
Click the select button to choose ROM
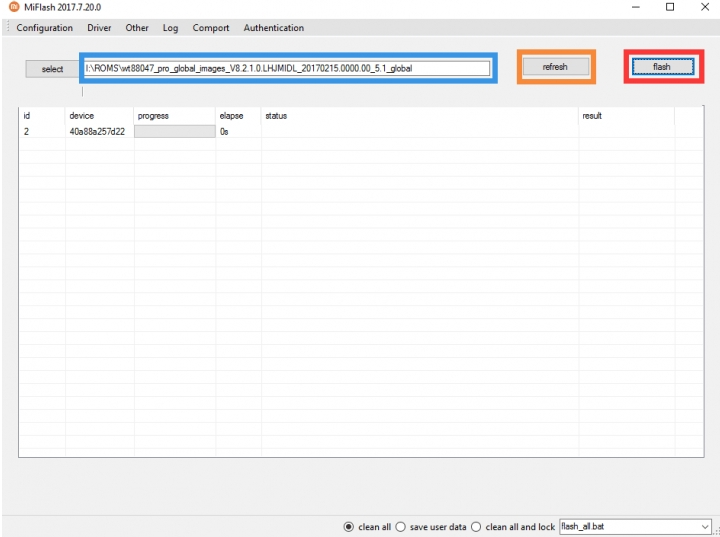(52, 69)
